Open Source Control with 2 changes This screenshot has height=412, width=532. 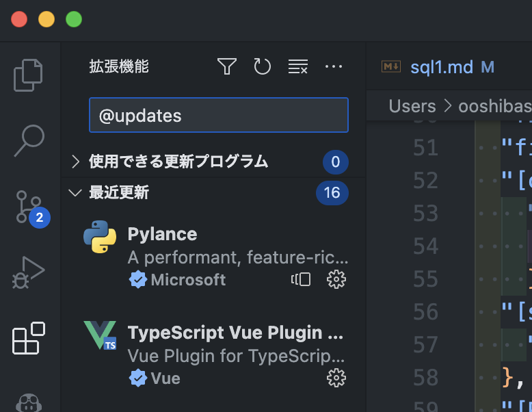tap(29, 207)
